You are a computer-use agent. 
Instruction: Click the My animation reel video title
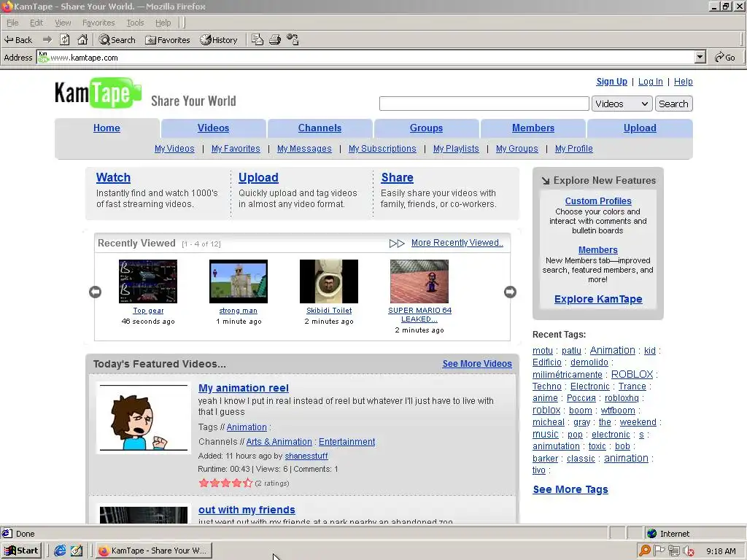click(x=244, y=388)
